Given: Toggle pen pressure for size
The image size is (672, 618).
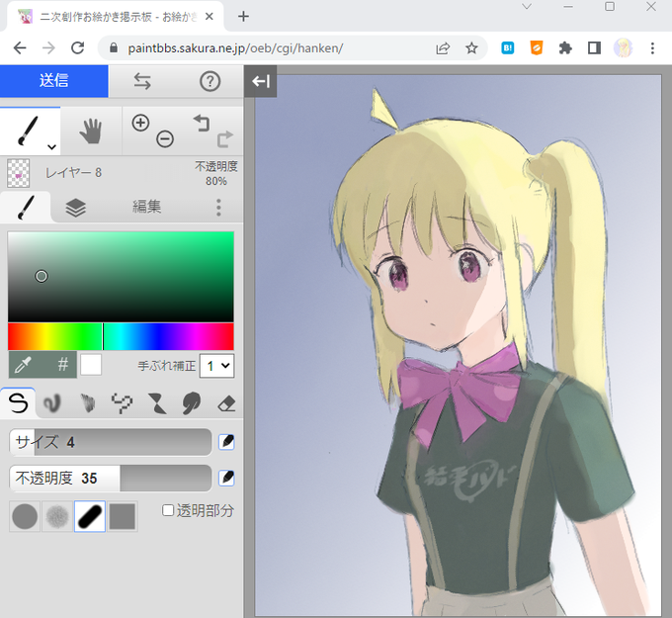Looking at the screenshot, I should (226, 442).
